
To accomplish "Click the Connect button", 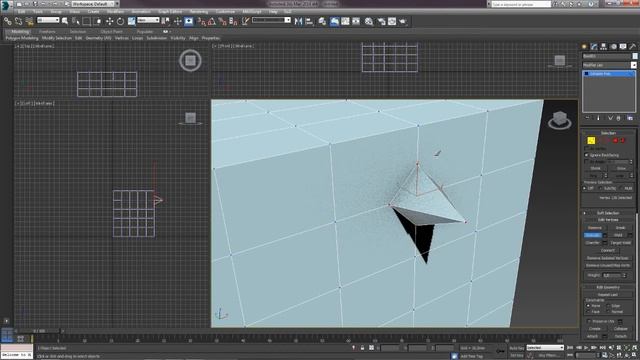I will [608, 250].
